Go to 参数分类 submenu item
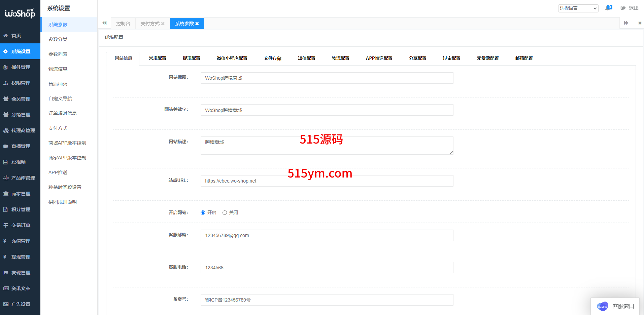 click(x=58, y=39)
